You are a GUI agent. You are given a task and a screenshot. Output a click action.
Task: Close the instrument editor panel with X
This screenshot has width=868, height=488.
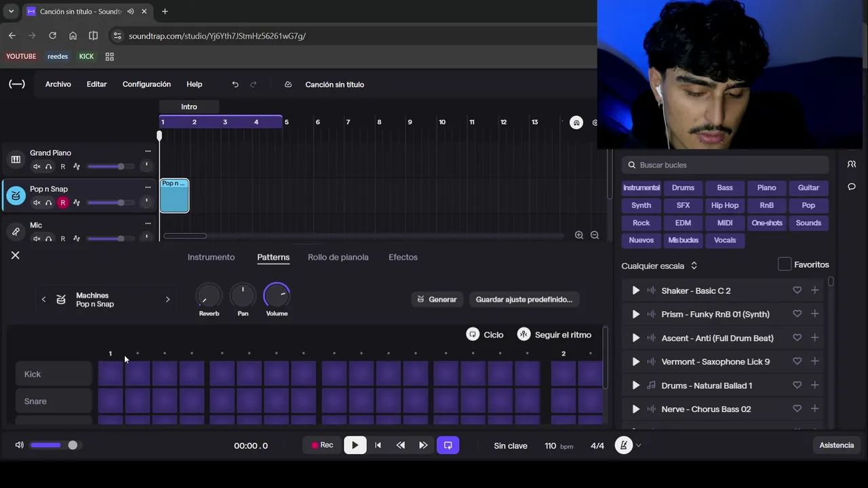16,256
